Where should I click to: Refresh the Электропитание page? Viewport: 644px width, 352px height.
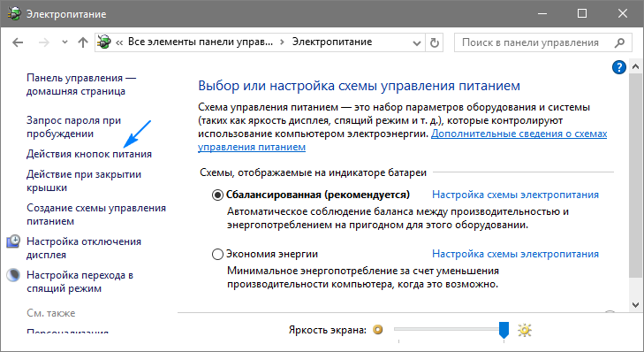point(434,42)
